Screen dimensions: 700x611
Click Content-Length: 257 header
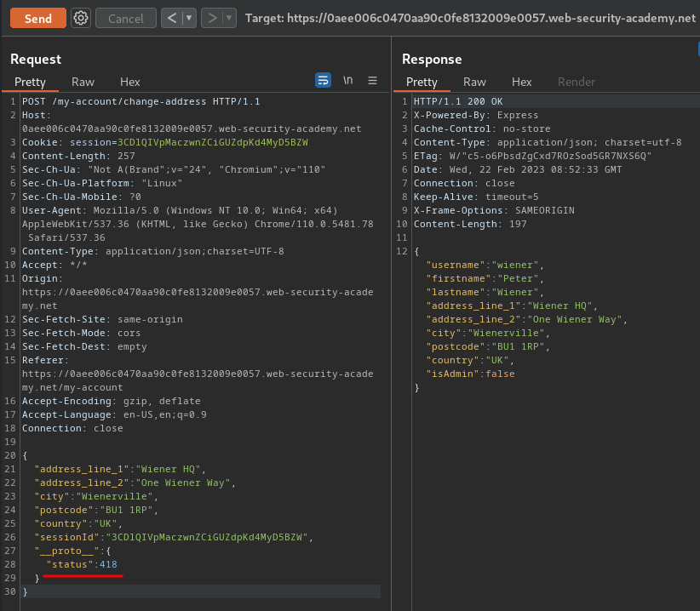click(78, 156)
